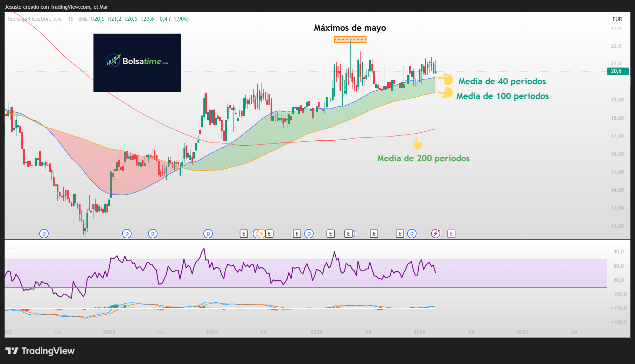
Task: Click the Media de 100 periodos text
Action: coord(502,96)
